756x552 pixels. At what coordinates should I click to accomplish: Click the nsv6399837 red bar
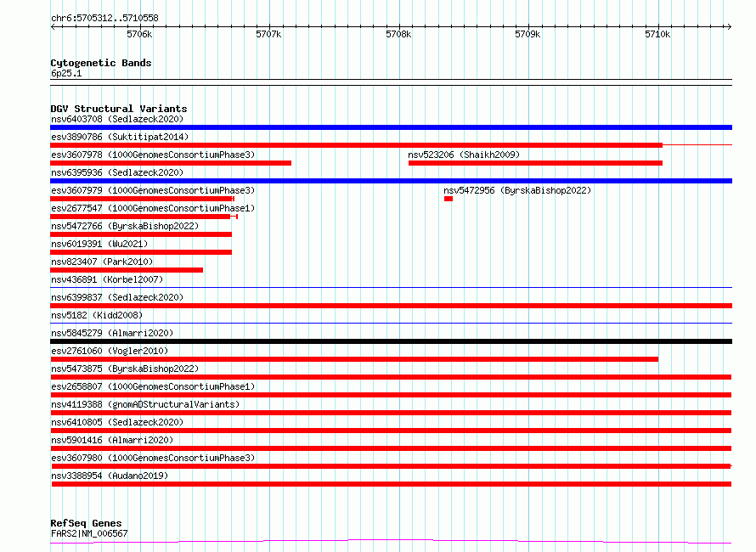pos(391,306)
